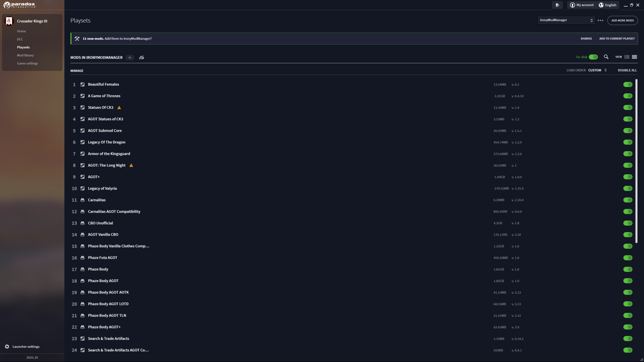Disable the Beautiful Females mod toggle
Viewport: 644px width, 362px height.
(x=628, y=84)
